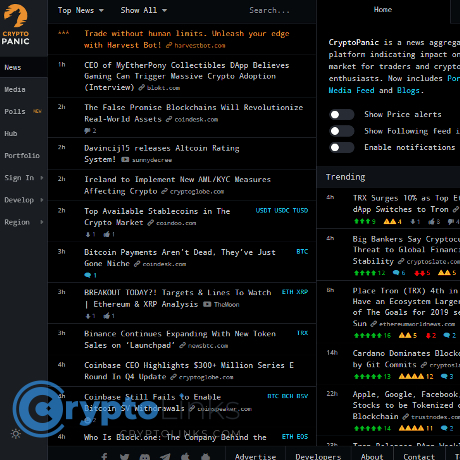Click the link icon beside cryptoglobe.com on Ireland article
The height and width of the screenshot is (460, 460).
[x=164, y=191]
